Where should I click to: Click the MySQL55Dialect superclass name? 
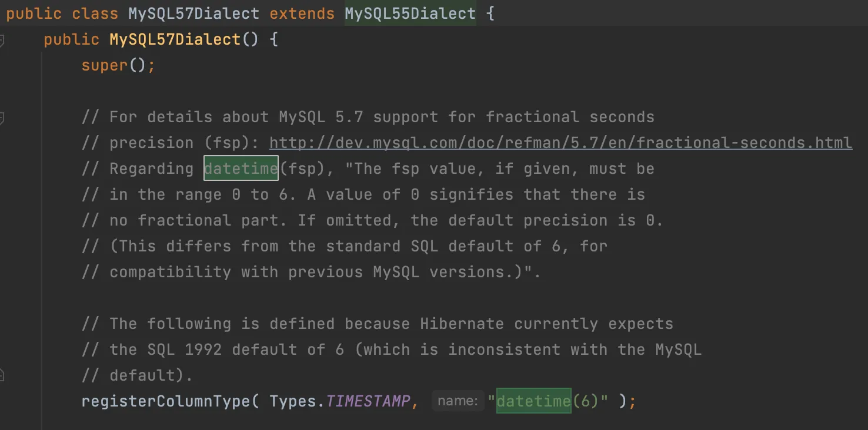tap(410, 14)
